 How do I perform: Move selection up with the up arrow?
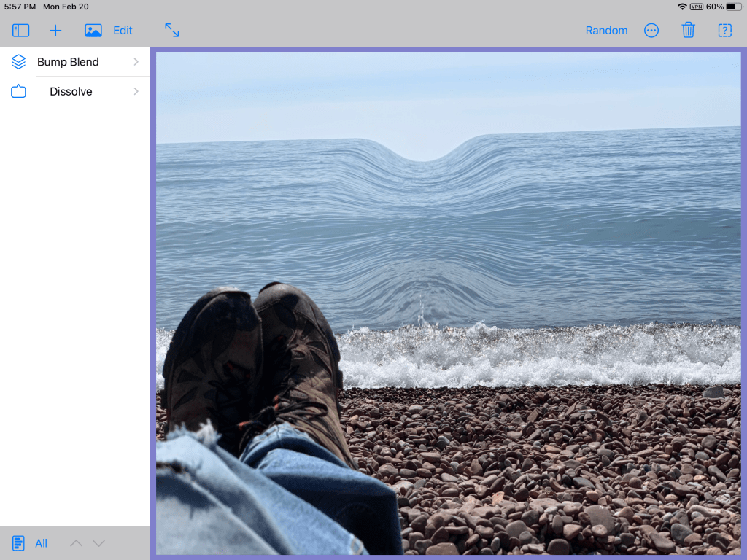76,543
